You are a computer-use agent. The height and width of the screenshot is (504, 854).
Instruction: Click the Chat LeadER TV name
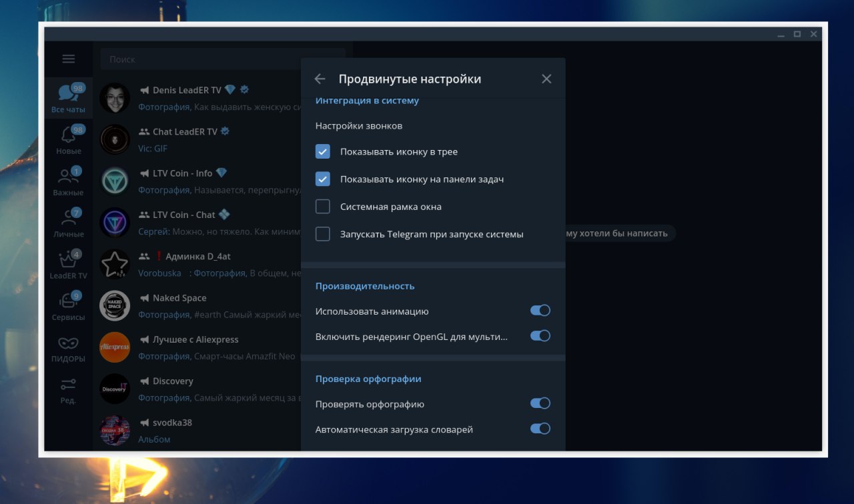click(185, 131)
